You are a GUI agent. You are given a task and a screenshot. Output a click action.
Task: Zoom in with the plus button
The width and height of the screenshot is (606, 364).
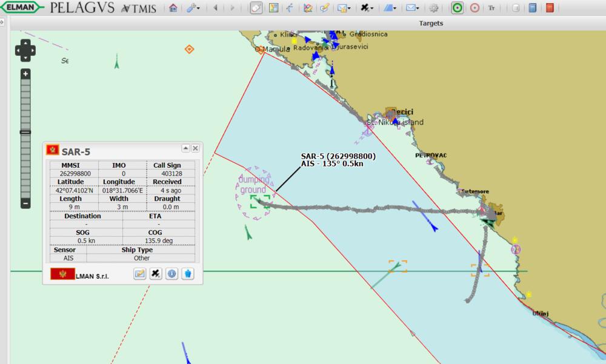25,74
